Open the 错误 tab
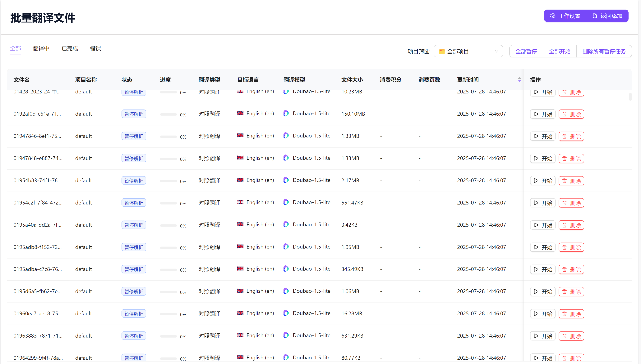Viewport: 641px width, 364px height. 96,48
